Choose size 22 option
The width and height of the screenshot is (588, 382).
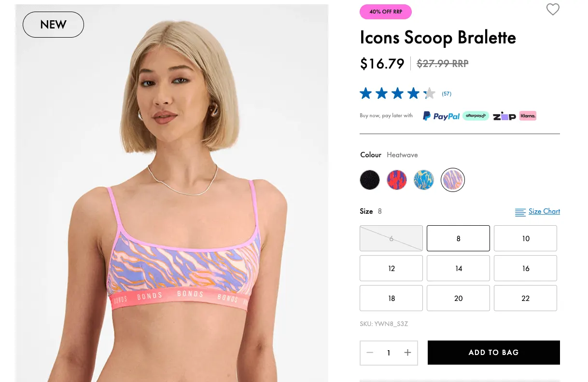[x=525, y=298]
